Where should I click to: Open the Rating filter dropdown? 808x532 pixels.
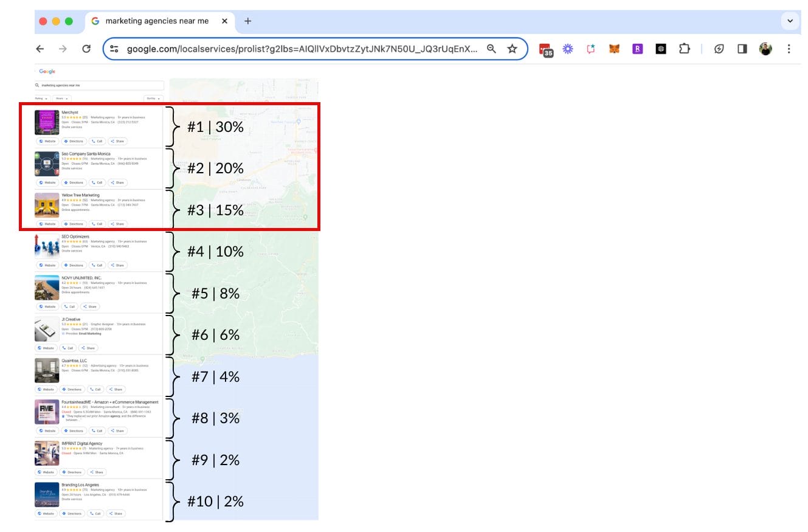coord(42,98)
